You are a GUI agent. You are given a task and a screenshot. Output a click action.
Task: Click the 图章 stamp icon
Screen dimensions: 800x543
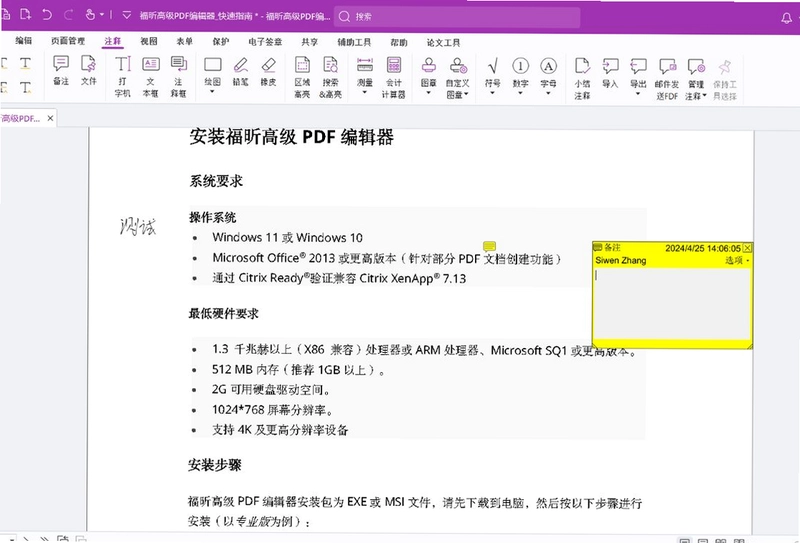coord(429,66)
